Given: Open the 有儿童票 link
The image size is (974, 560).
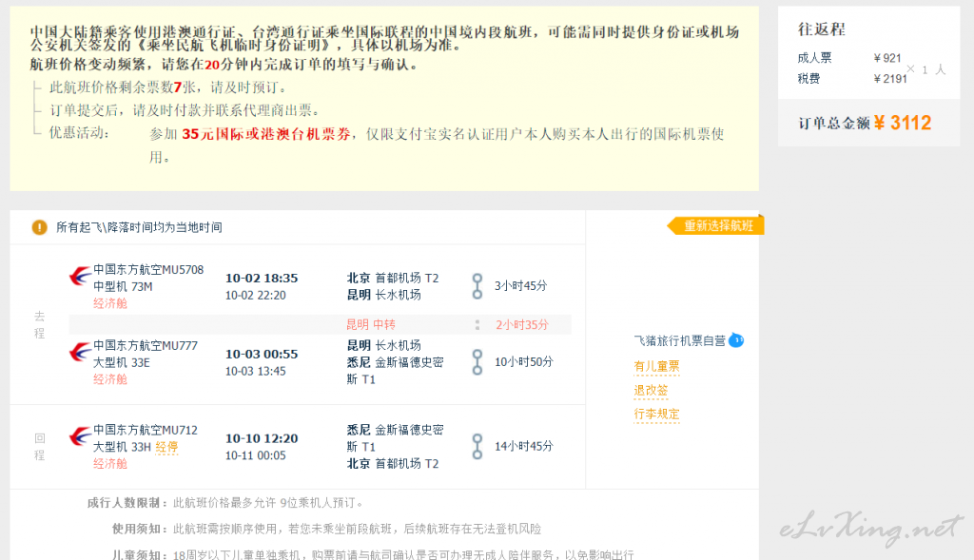Looking at the screenshot, I should [656, 366].
